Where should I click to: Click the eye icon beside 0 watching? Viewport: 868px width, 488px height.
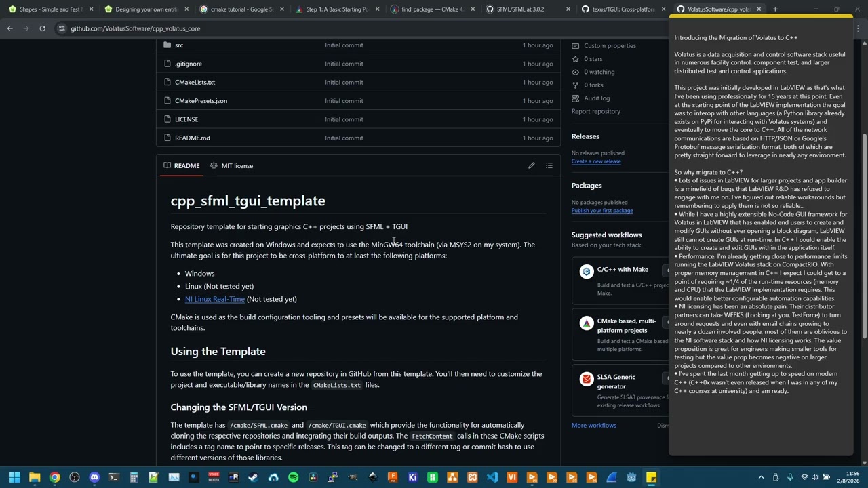point(576,72)
